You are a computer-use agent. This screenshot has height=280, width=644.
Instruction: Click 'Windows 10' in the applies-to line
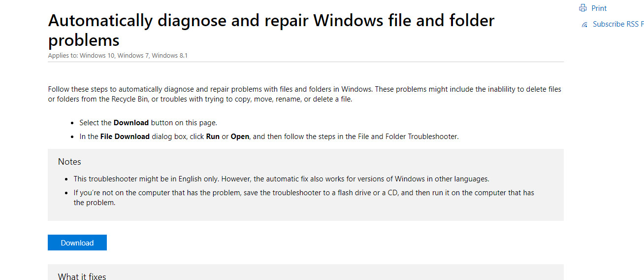coord(97,56)
